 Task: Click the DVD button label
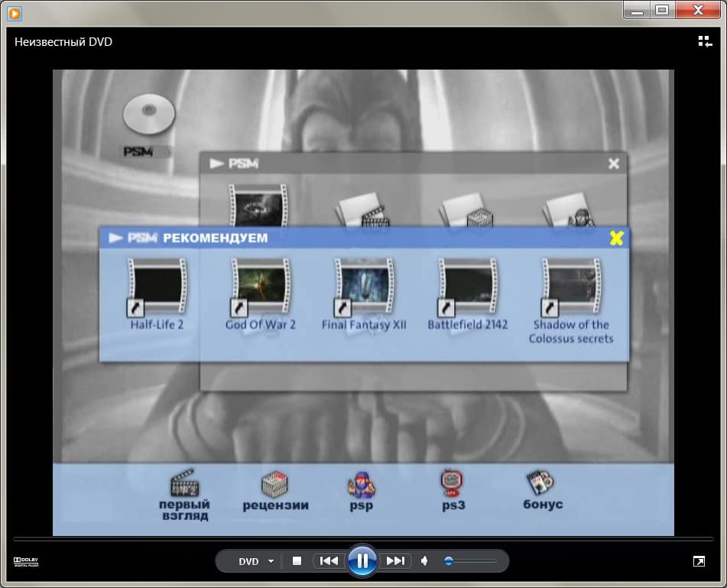(248, 561)
